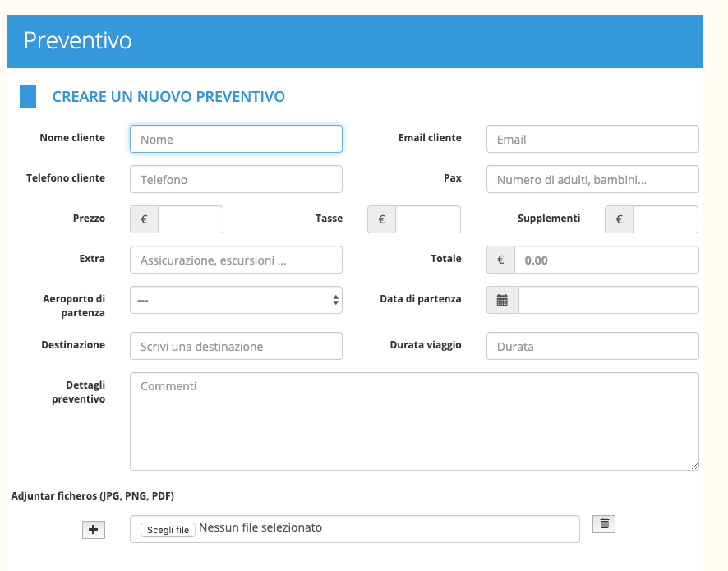This screenshot has height=571, width=728.
Task: Click the 'Aeroporto di partenza' label
Action: pyautogui.click(x=74, y=306)
